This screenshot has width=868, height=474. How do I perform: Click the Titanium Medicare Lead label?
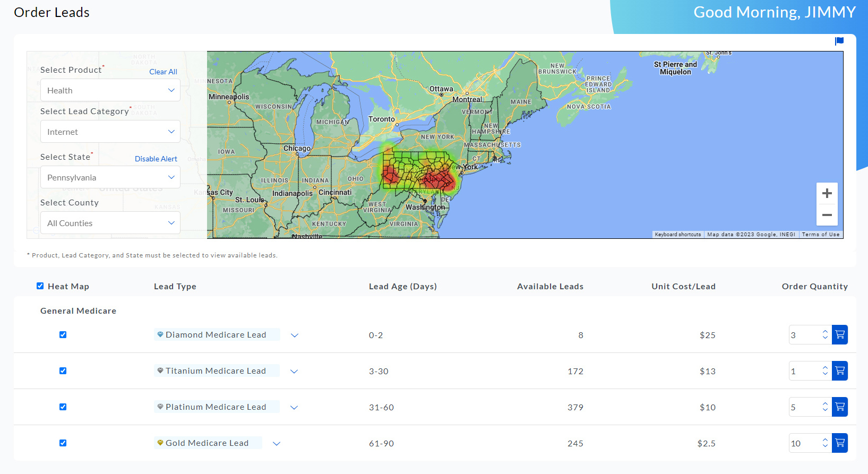click(216, 371)
